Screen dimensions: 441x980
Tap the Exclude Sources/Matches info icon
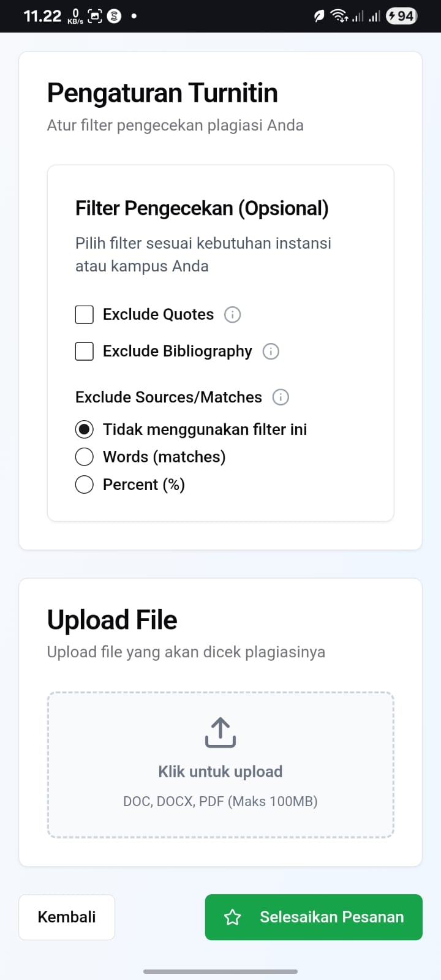(281, 398)
